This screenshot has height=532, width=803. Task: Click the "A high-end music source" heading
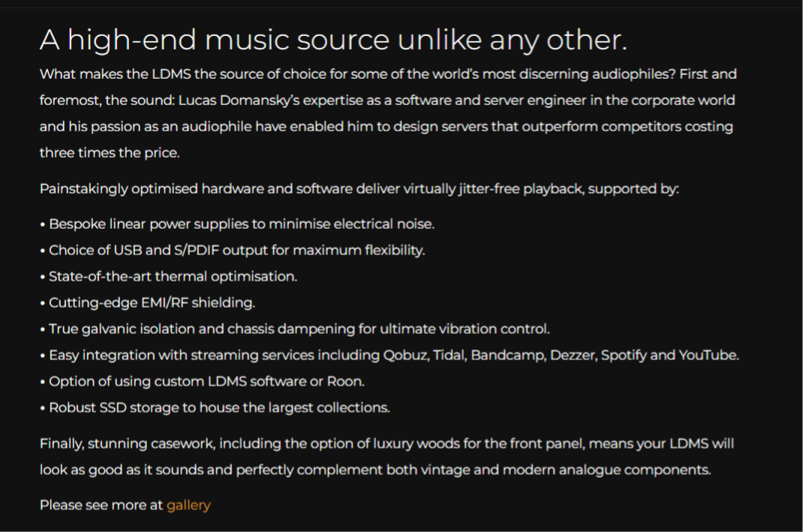(332, 40)
